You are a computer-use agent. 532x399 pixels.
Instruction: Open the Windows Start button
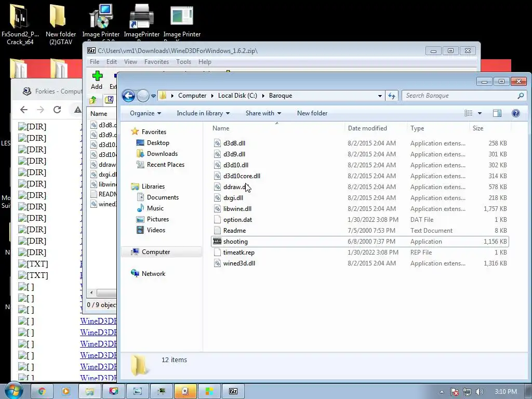[14, 391]
